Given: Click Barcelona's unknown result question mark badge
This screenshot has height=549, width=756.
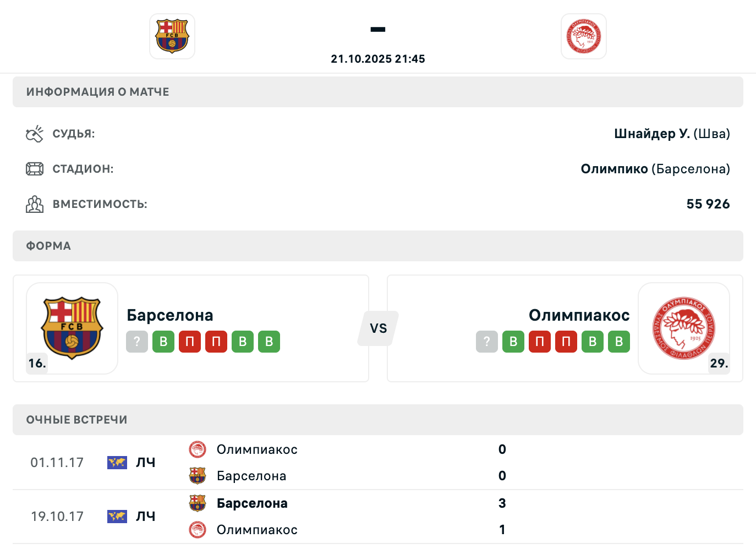Looking at the screenshot, I should pyautogui.click(x=137, y=342).
